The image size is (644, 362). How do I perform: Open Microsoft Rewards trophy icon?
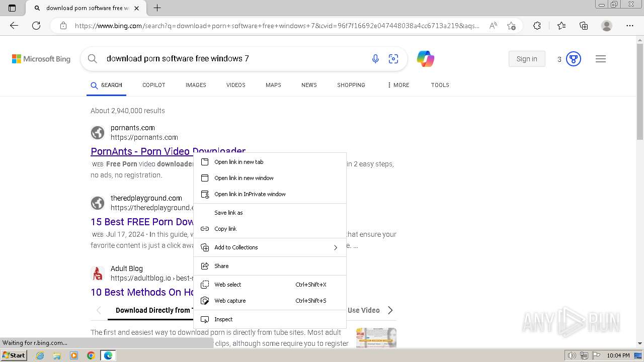click(574, 59)
